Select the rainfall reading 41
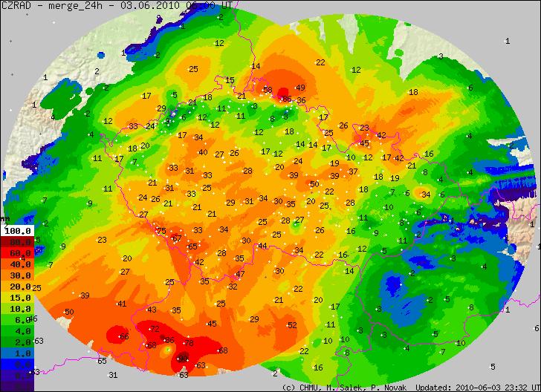This screenshot has width=541, height=392. pos(122,304)
